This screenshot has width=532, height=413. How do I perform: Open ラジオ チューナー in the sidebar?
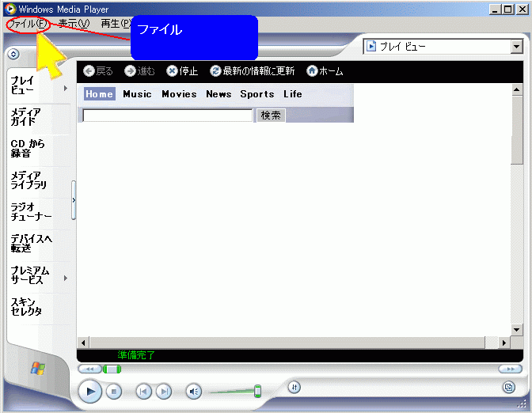pyautogui.click(x=31, y=211)
